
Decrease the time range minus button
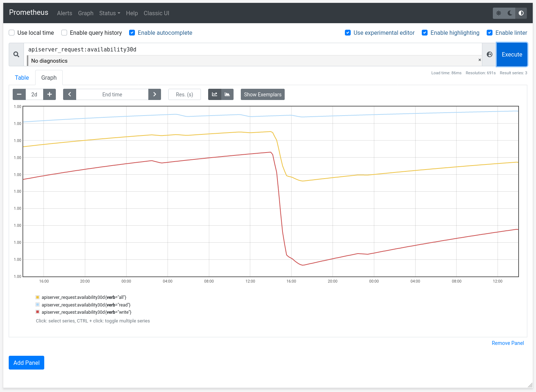click(19, 94)
